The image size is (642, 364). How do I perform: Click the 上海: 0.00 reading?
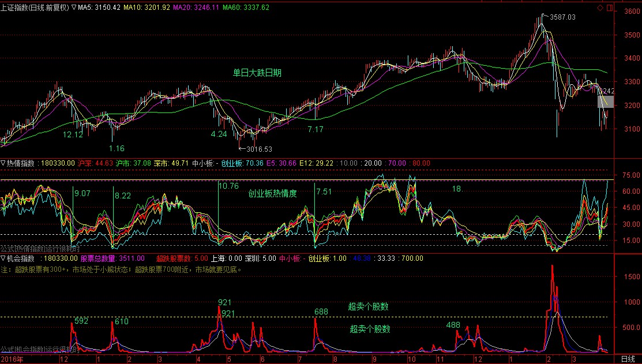(x=227, y=258)
